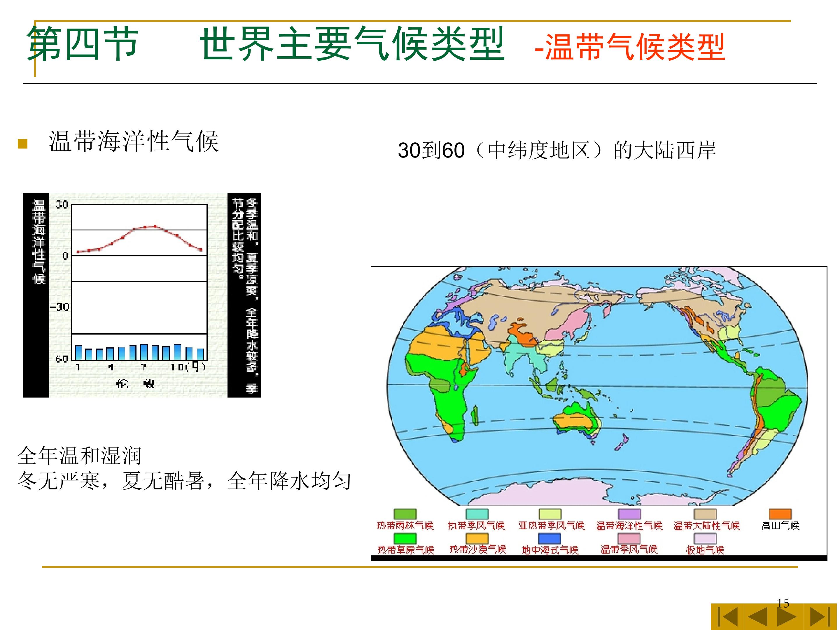Click the 全年温和湿润 description text
840x630 pixels.
pos(79,456)
